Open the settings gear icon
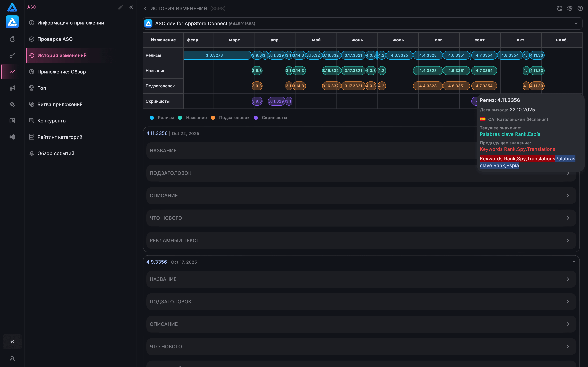This screenshot has width=588, height=367. point(570,9)
